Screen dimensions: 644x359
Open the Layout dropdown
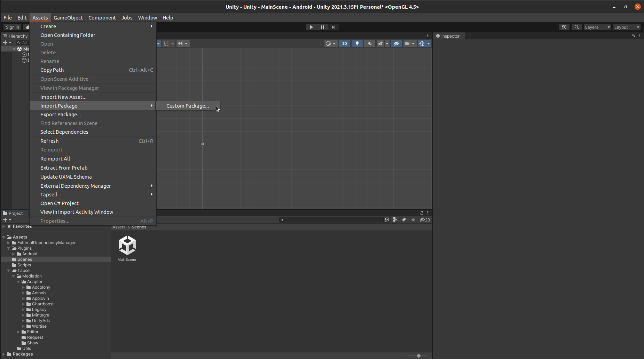[627, 27]
